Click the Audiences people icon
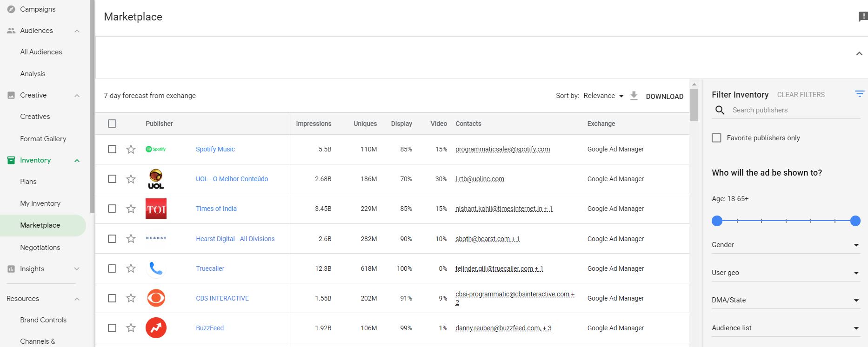The image size is (868, 347). point(11,31)
